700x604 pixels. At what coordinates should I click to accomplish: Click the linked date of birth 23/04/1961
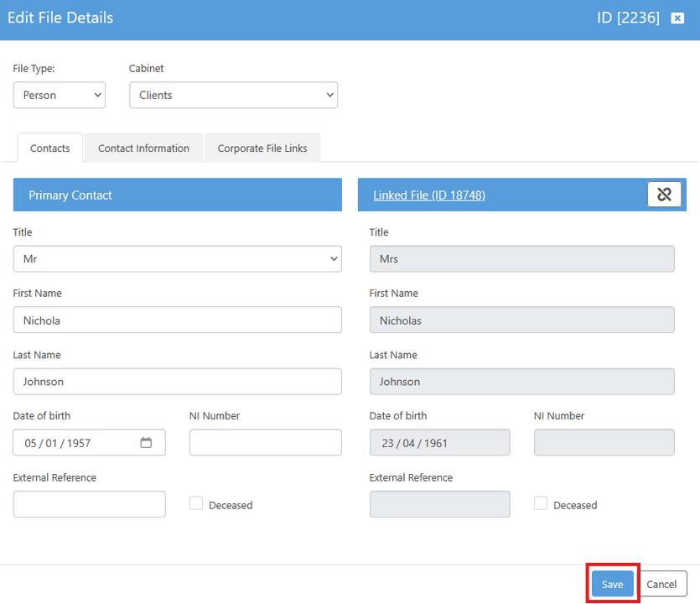440,442
